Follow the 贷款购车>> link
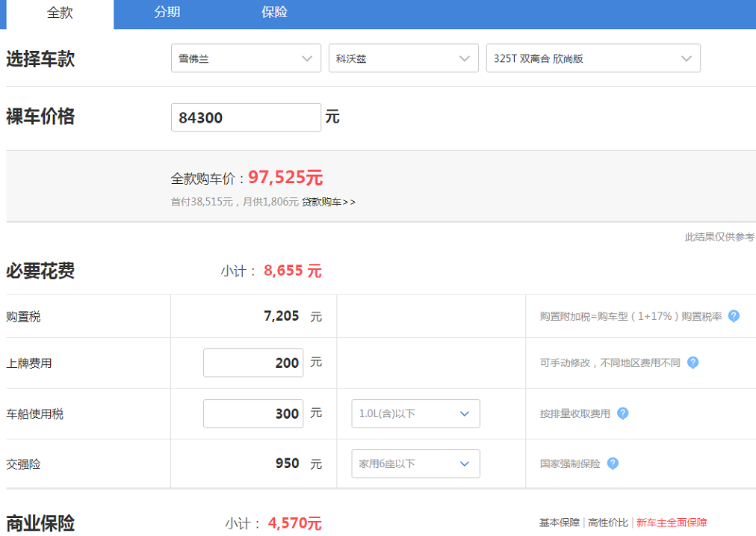 [329, 202]
